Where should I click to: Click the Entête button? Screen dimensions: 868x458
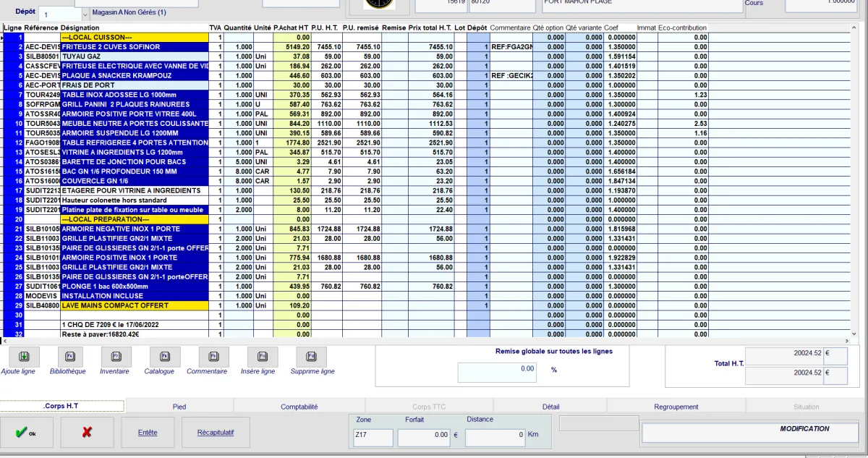[x=148, y=432]
